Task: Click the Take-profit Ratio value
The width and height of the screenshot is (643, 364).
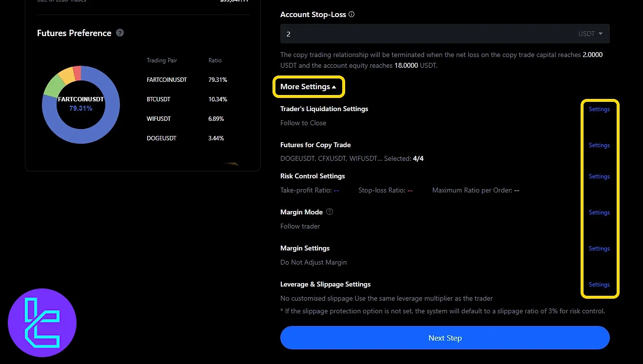Action: (x=336, y=190)
